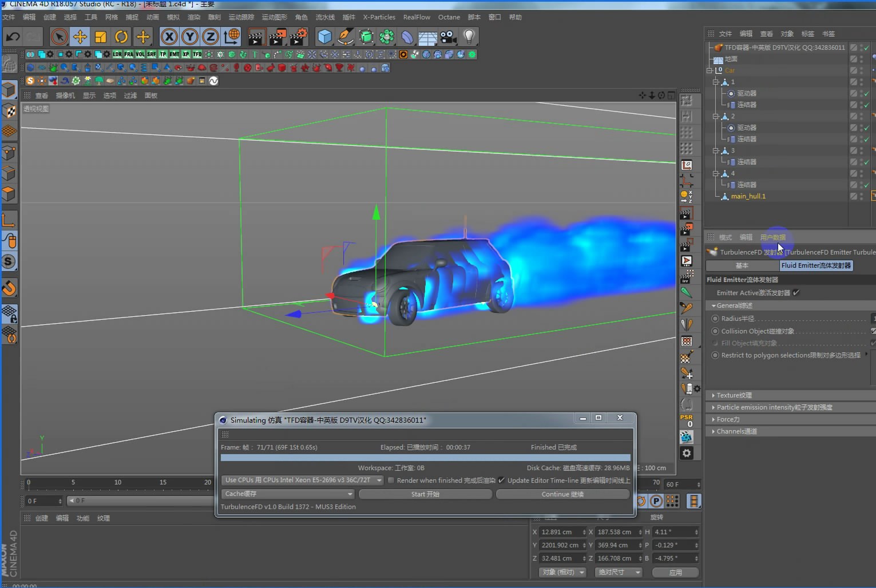Toggle the X axis lock
The width and height of the screenshot is (876, 588).
pyautogui.click(x=169, y=37)
